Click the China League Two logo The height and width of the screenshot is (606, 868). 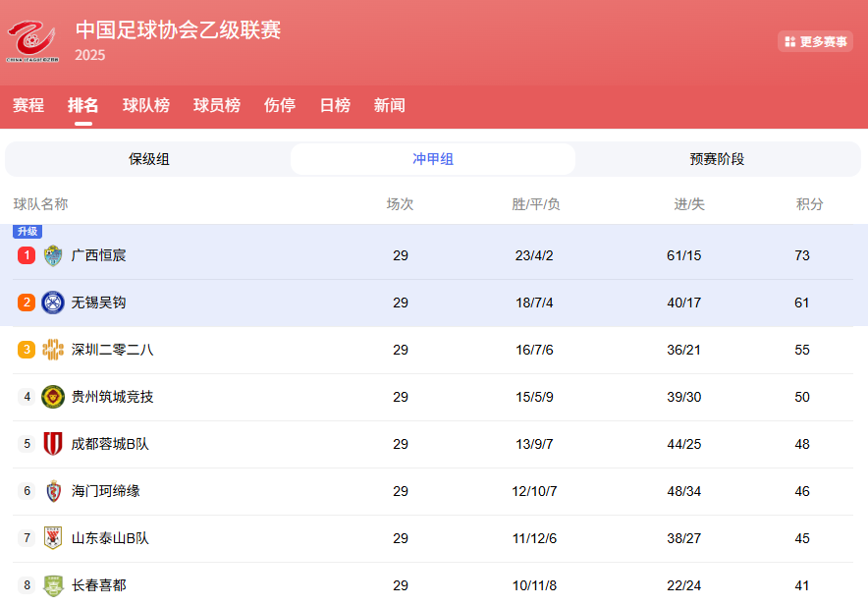pos(32,41)
